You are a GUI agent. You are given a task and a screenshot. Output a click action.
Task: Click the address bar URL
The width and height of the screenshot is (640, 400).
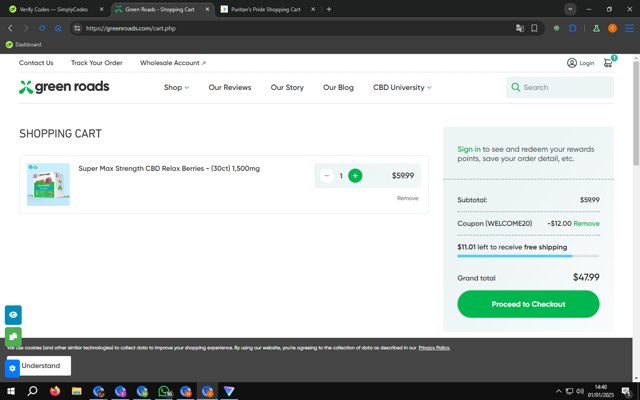point(131,29)
